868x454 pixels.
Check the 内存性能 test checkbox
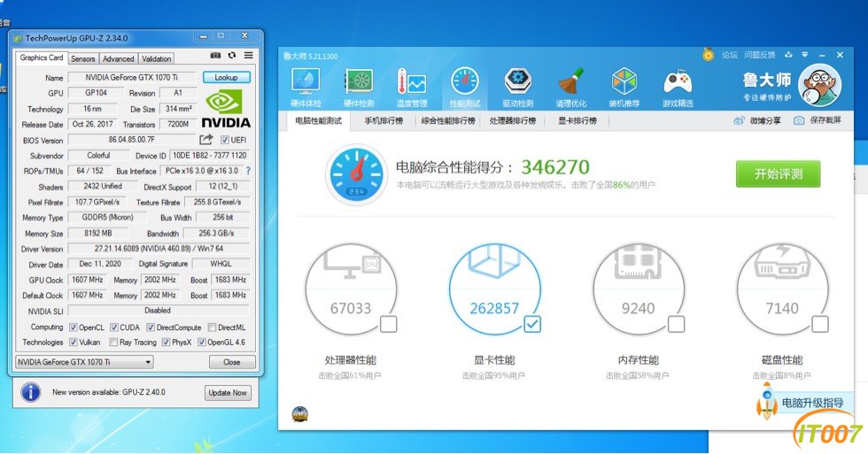[676, 324]
